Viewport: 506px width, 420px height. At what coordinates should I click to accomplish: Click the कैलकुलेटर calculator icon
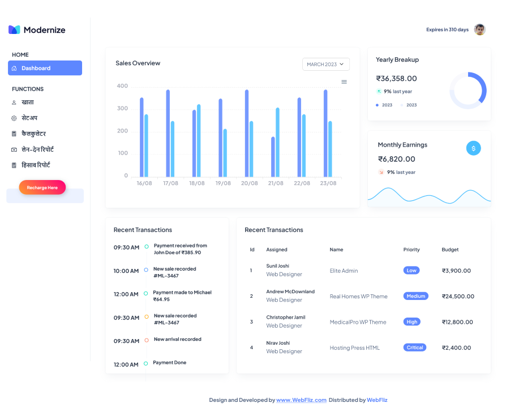(14, 134)
